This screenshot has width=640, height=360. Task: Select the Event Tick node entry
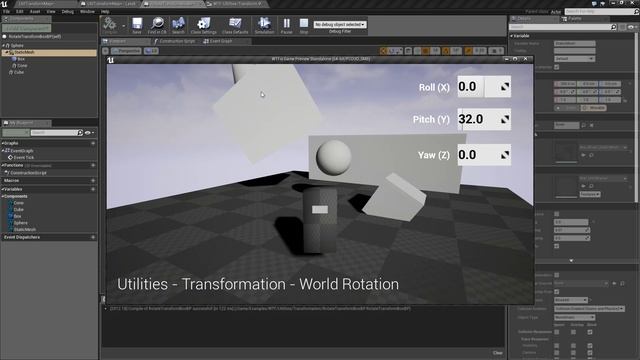(24, 158)
